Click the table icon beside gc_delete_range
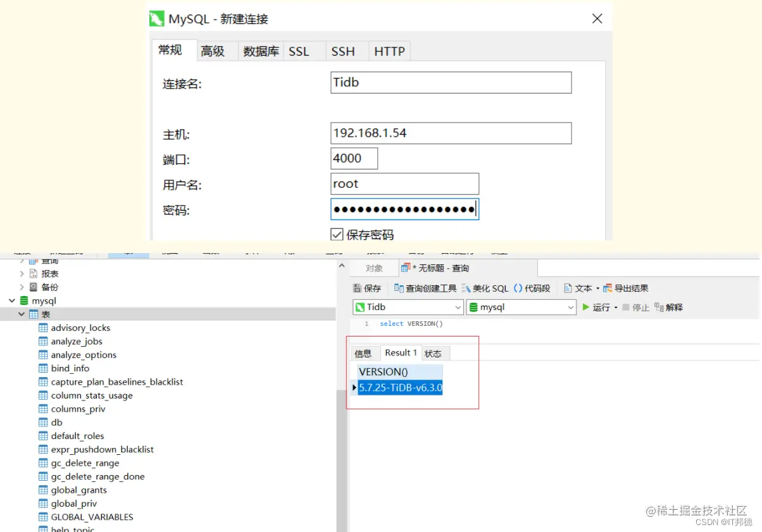762x532 pixels. click(43, 463)
